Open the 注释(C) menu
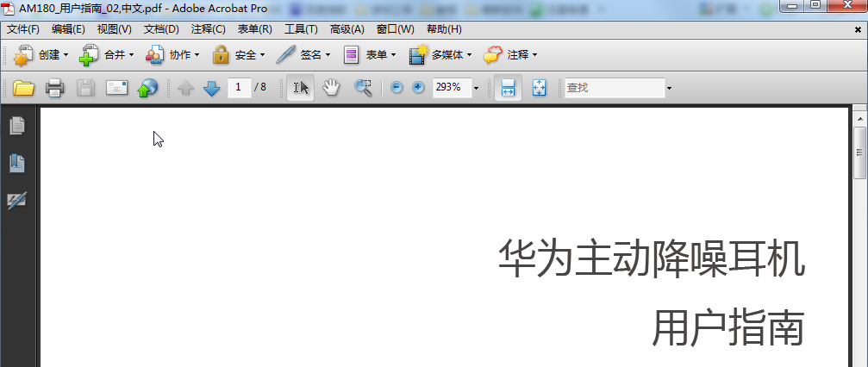This screenshot has height=367, width=868. click(x=208, y=29)
